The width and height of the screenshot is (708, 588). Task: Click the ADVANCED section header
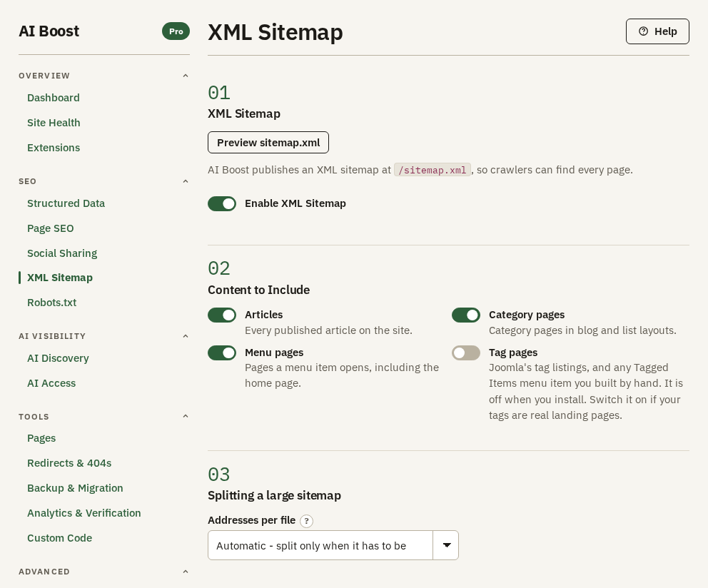click(44, 572)
